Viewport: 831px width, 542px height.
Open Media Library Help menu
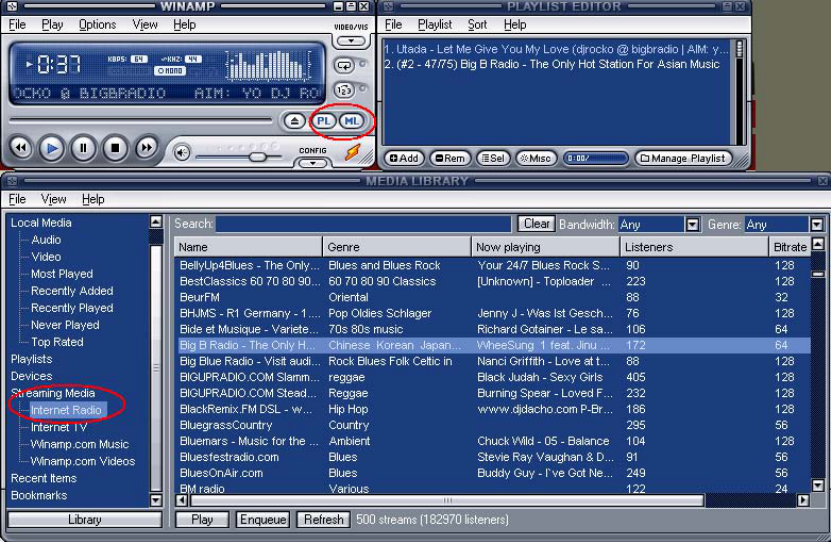(x=93, y=199)
